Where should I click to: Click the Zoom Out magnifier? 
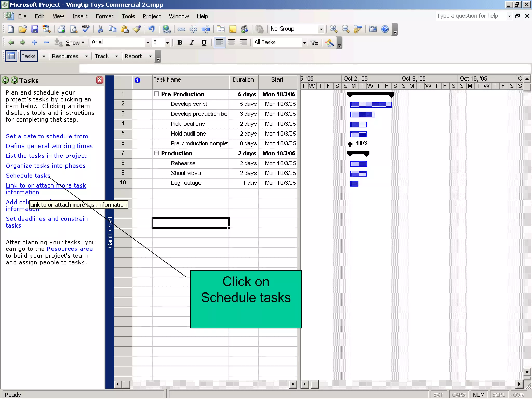[x=345, y=29]
